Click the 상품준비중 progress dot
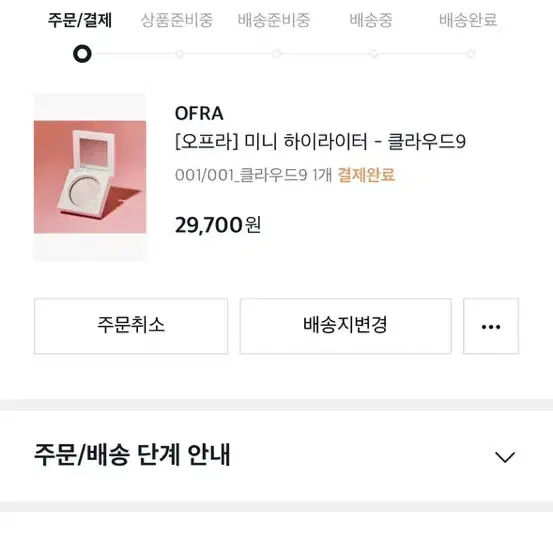This screenshot has width=553, height=553. (x=179, y=54)
